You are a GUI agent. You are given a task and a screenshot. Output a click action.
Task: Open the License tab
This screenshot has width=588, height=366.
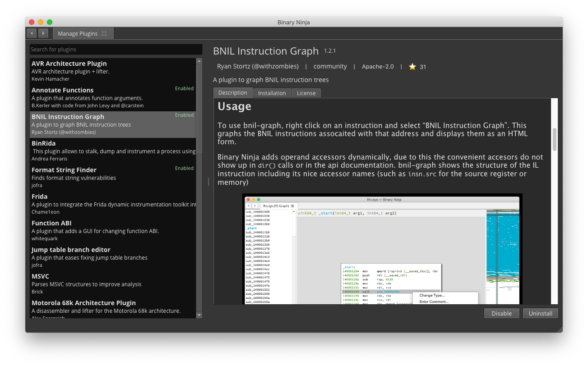306,93
